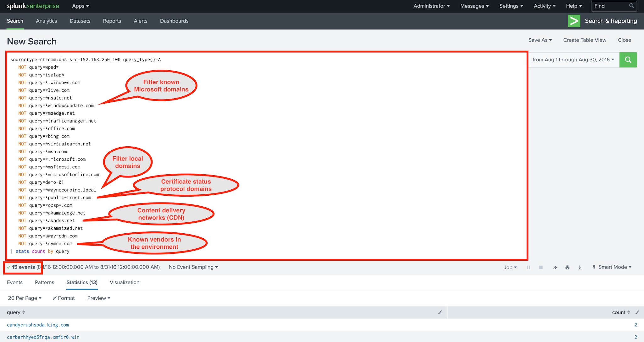Open the Dashboards nav tab
Viewport: 644px width, 342px height.
point(174,21)
